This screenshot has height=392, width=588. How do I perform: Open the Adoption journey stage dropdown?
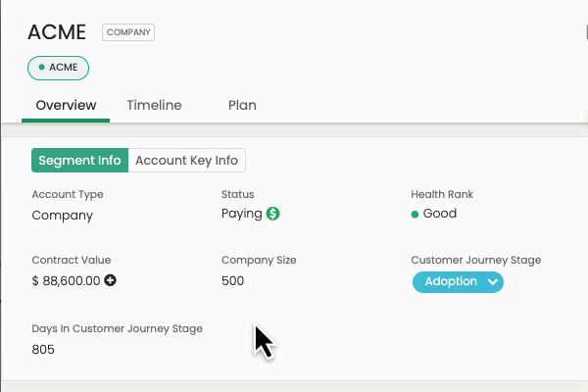458,281
